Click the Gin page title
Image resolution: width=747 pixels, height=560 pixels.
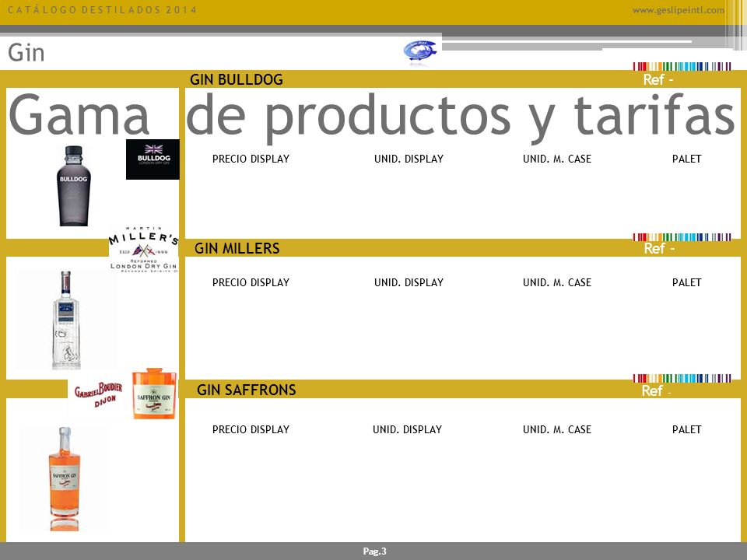(26, 52)
